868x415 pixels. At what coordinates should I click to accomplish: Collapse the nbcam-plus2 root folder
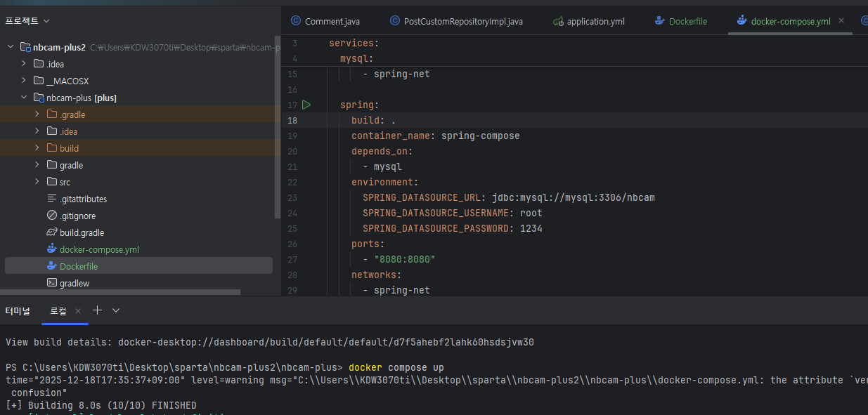click(11, 47)
